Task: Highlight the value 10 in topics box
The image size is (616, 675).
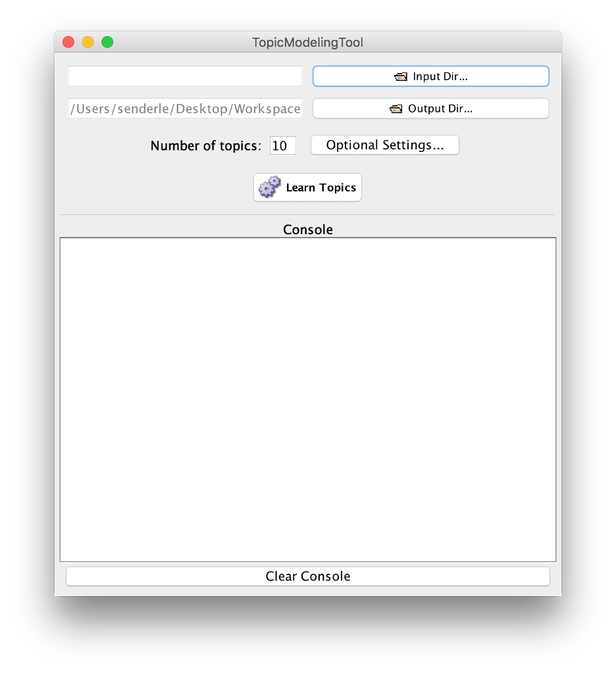Action: (283, 145)
